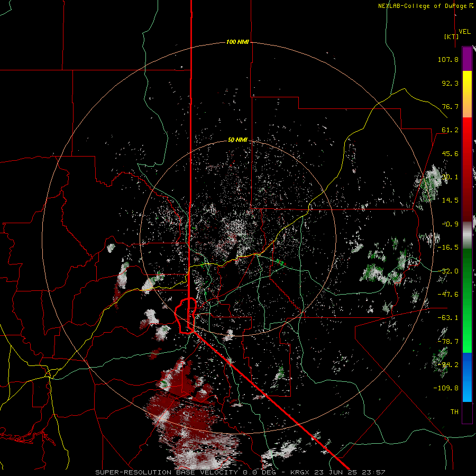Click the 107.8 value on the velocity scale
The image size is (476, 476).
(x=448, y=59)
